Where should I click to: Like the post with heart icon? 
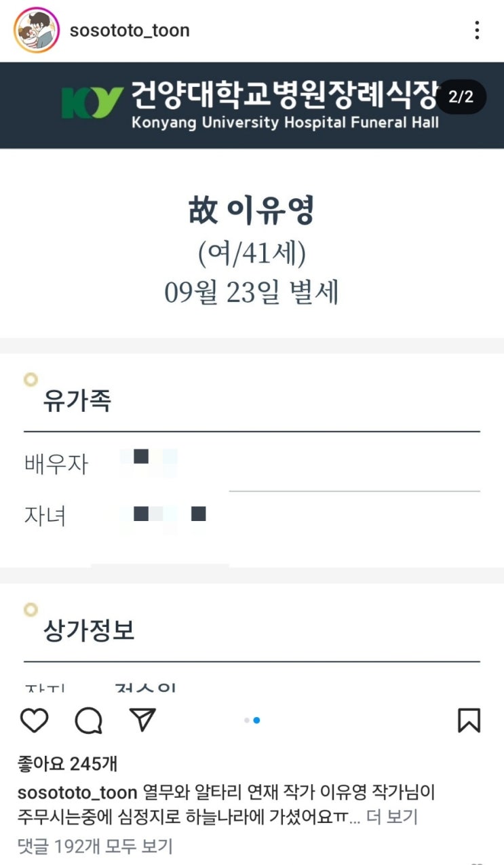pos(35,720)
